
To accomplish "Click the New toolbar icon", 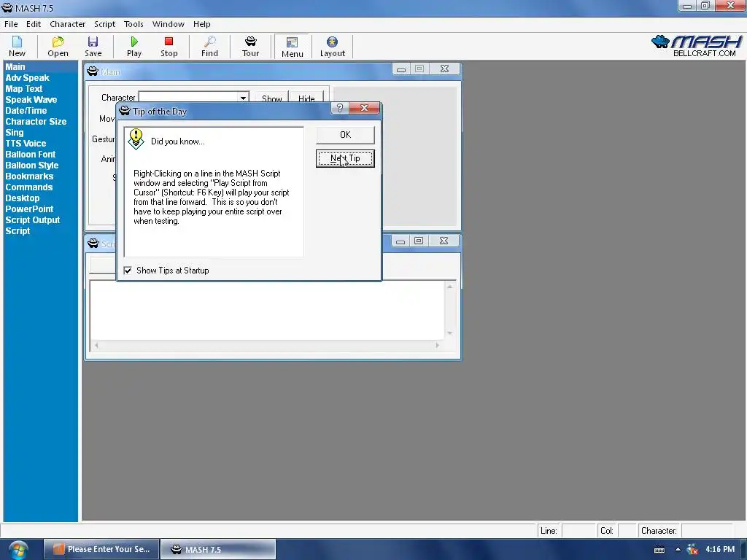I will [17, 46].
